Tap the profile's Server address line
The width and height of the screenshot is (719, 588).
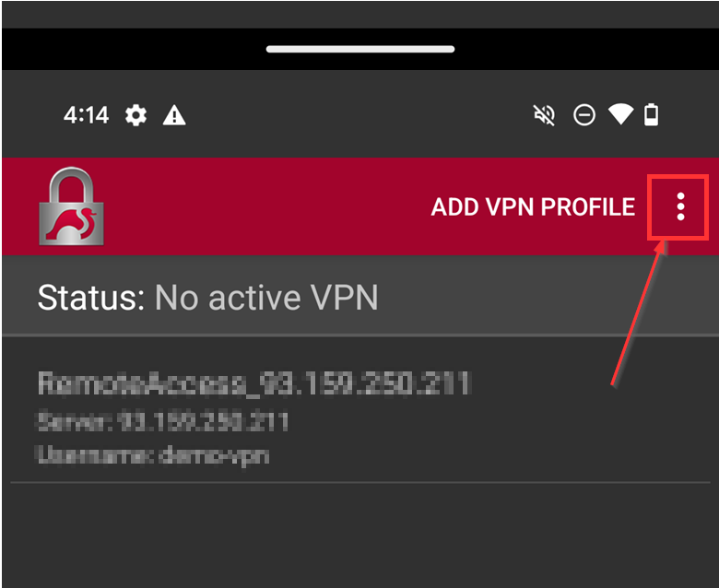pyautogui.click(x=162, y=422)
